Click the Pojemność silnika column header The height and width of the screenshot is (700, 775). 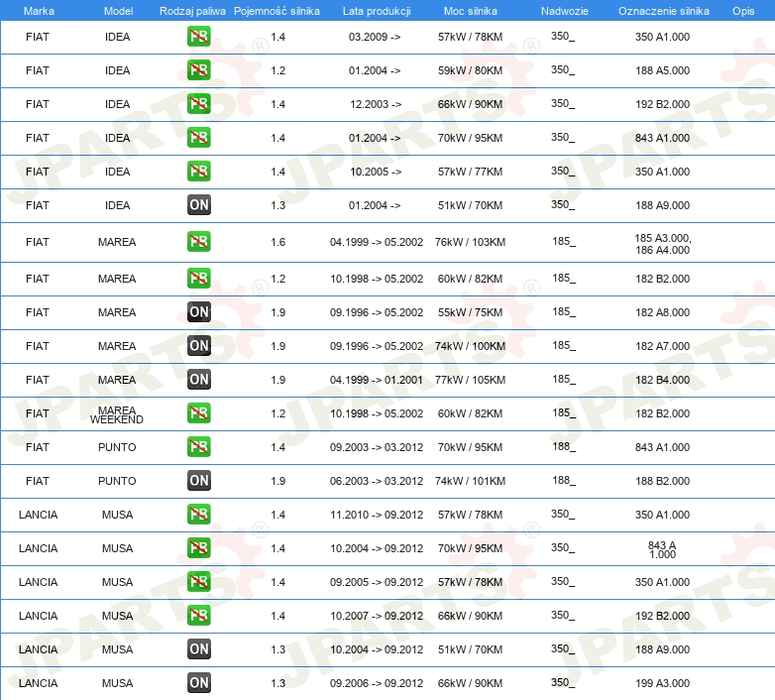point(277,11)
